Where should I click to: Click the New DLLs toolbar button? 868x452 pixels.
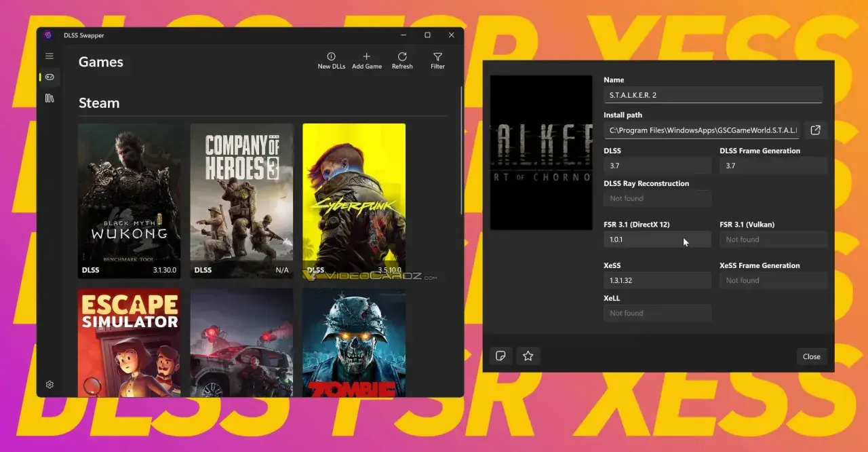pyautogui.click(x=332, y=61)
